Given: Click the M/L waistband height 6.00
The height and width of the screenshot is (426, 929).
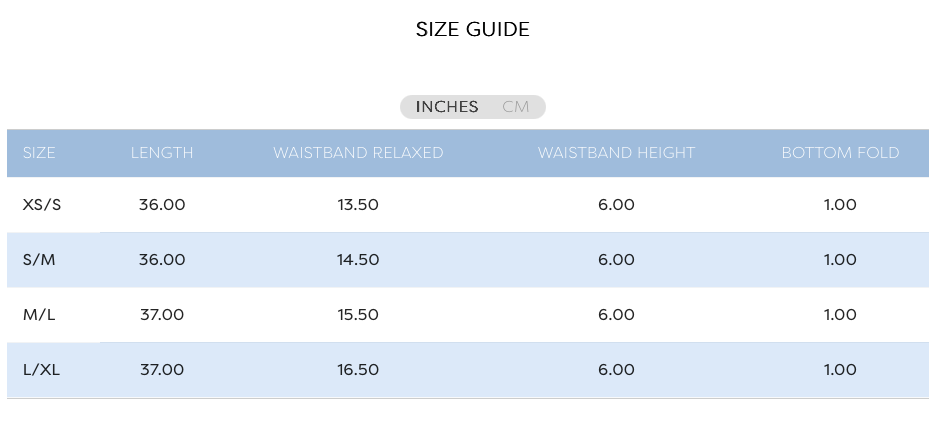Looking at the screenshot, I should click(616, 315).
